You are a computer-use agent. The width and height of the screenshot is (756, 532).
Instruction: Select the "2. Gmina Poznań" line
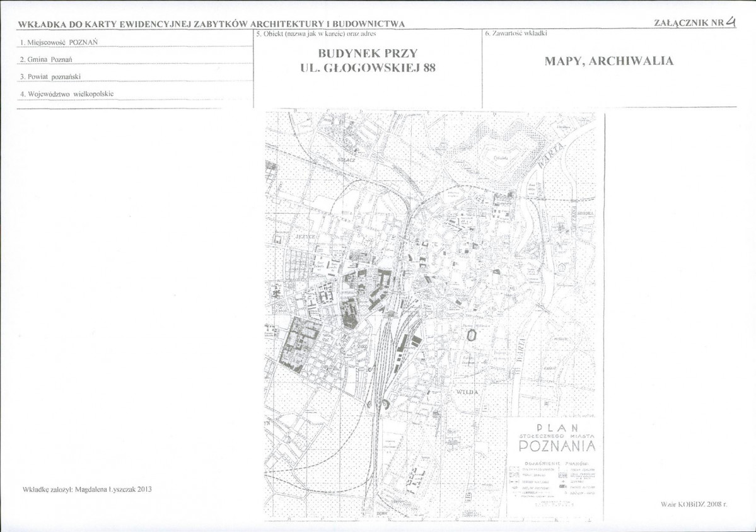(x=46, y=60)
